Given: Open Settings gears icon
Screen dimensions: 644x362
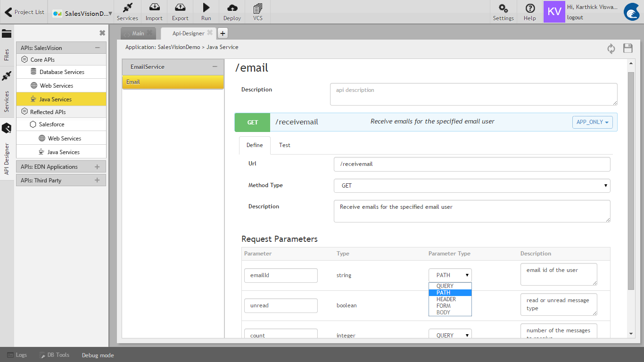Looking at the screenshot, I should point(504,12).
